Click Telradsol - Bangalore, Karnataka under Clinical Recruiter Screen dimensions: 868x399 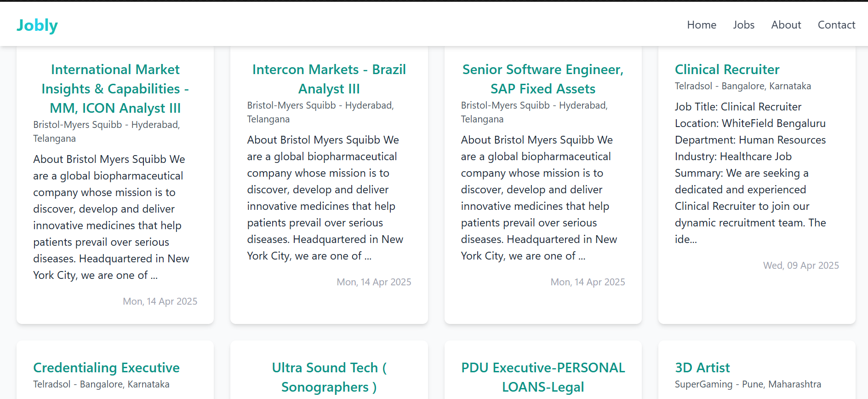click(x=742, y=86)
